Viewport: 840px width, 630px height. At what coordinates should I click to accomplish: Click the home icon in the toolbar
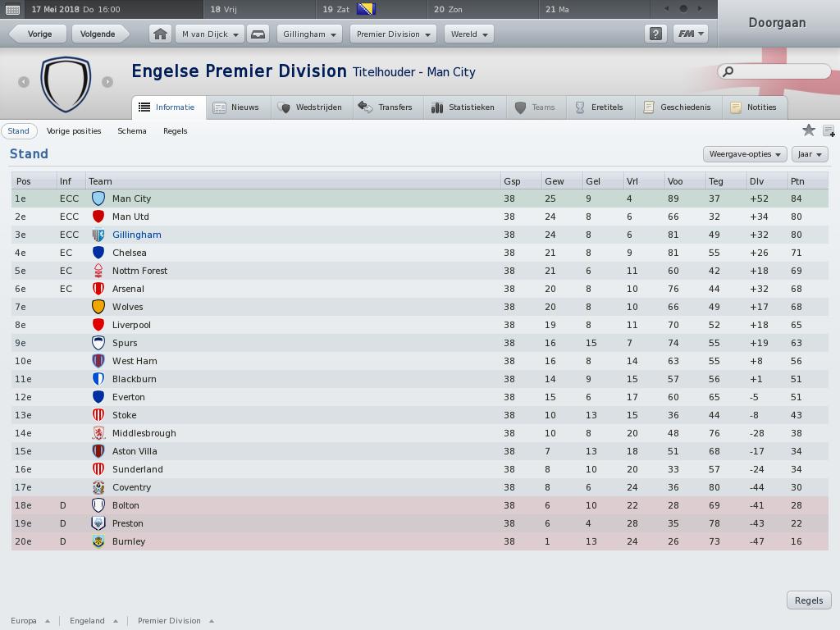[x=160, y=34]
